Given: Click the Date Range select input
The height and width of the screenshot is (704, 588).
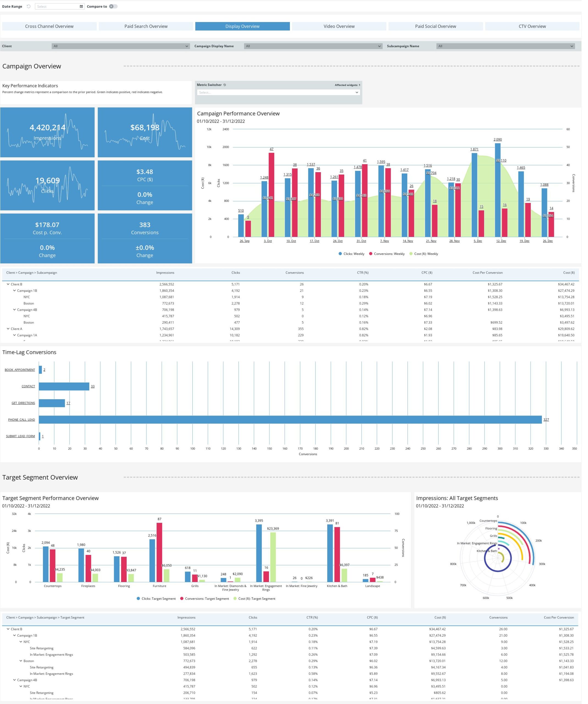Looking at the screenshot, I should 57,6.
